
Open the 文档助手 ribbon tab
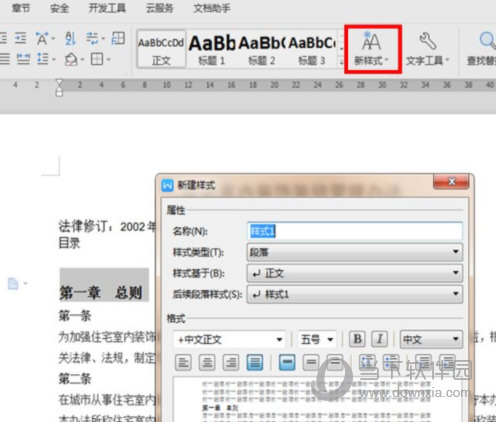(x=212, y=8)
